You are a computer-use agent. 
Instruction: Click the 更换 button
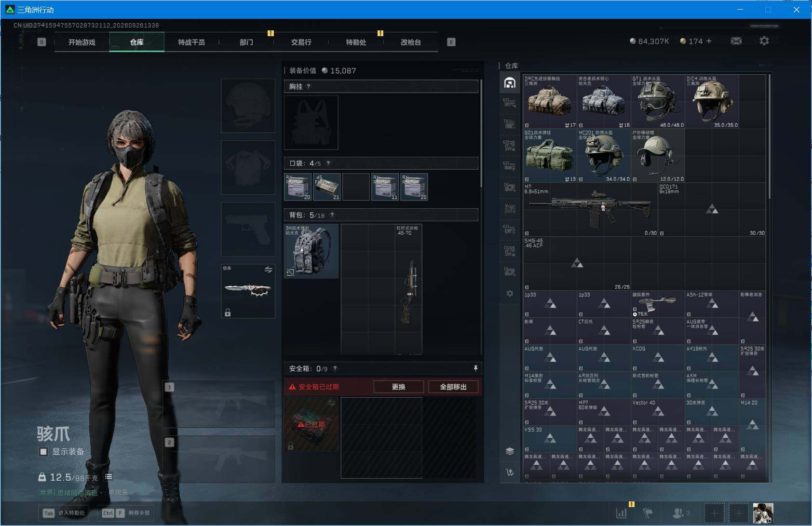(399, 387)
